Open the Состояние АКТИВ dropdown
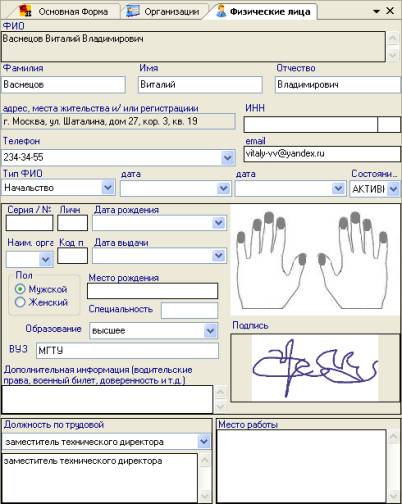 393,189
